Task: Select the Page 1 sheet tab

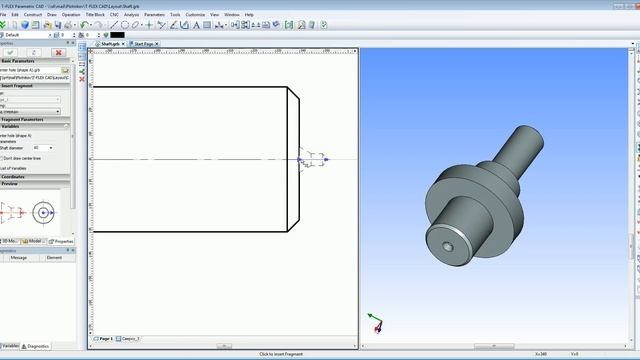Action: (103, 339)
